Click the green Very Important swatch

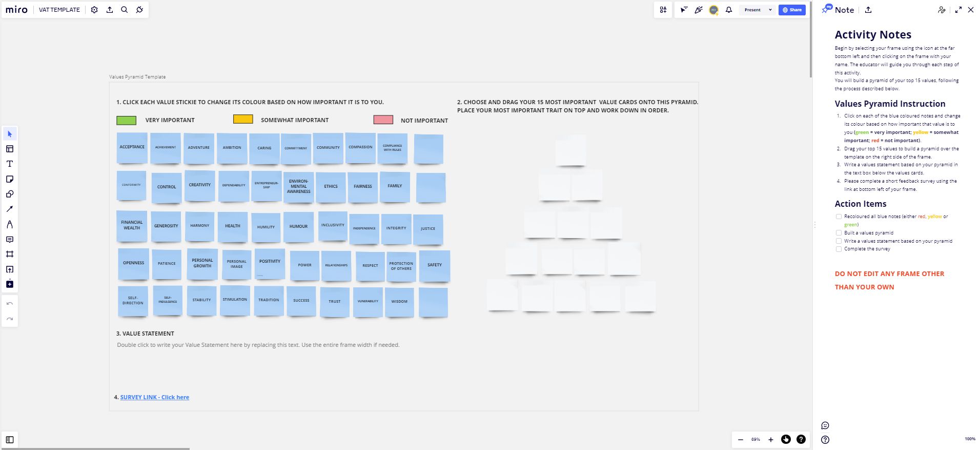[x=126, y=121]
